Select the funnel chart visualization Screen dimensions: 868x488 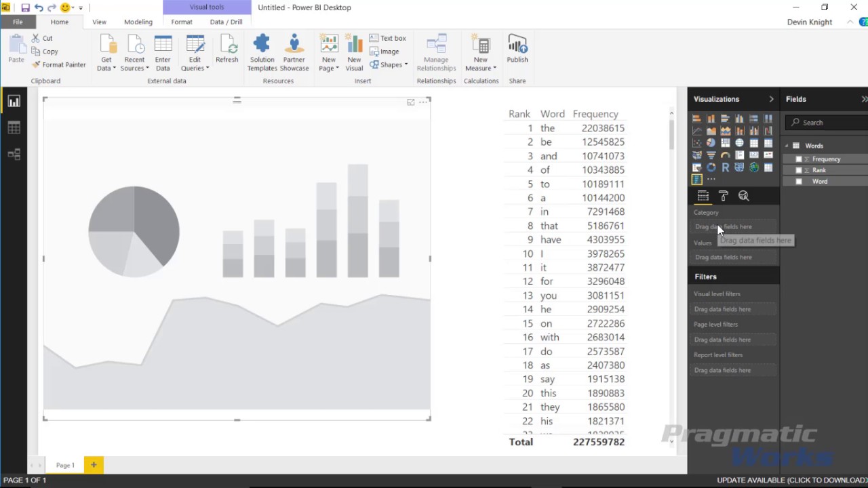coord(711,155)
